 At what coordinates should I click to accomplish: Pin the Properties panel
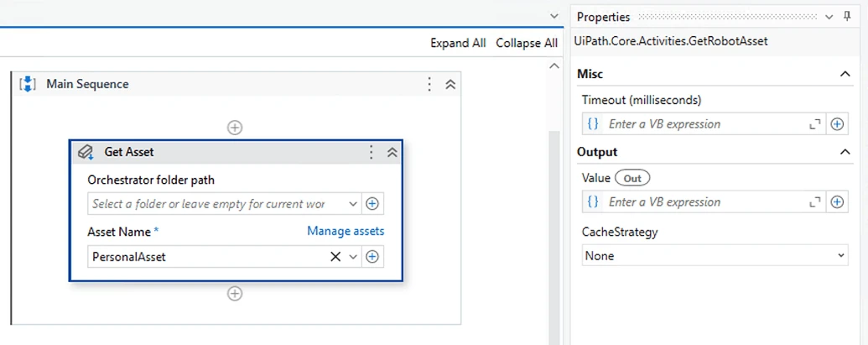[x=847, y=17]
